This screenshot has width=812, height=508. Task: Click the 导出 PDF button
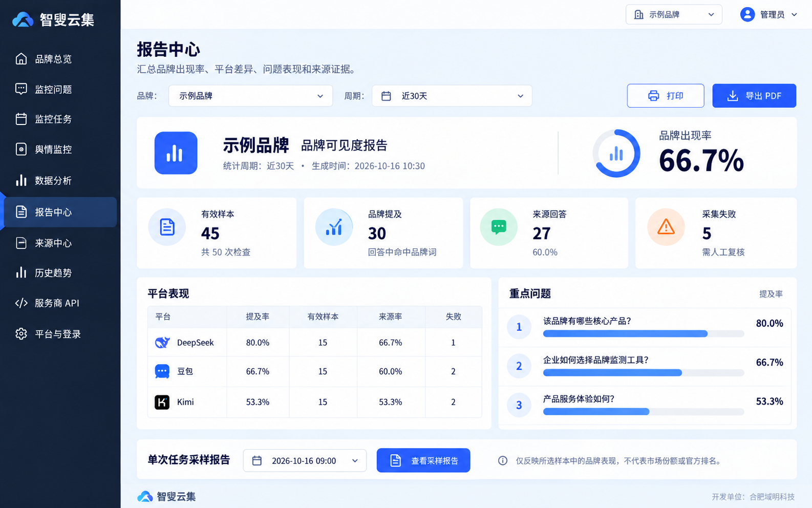[754, 96]
